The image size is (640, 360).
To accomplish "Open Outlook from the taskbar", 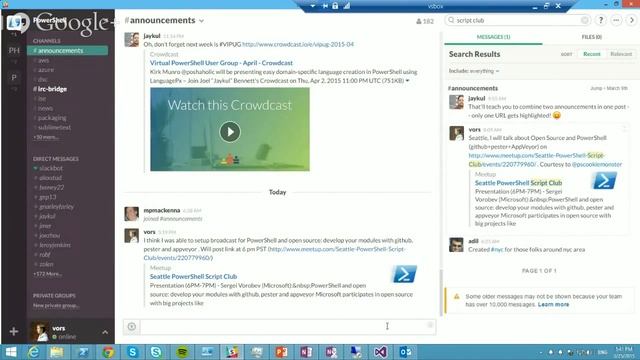I will click(x=405, y=352).
